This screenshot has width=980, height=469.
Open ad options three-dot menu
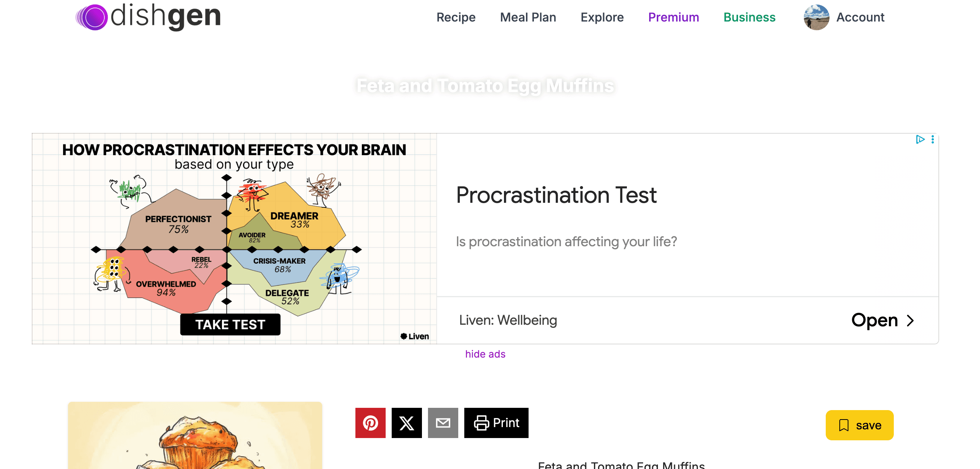[x=932, y=139]
